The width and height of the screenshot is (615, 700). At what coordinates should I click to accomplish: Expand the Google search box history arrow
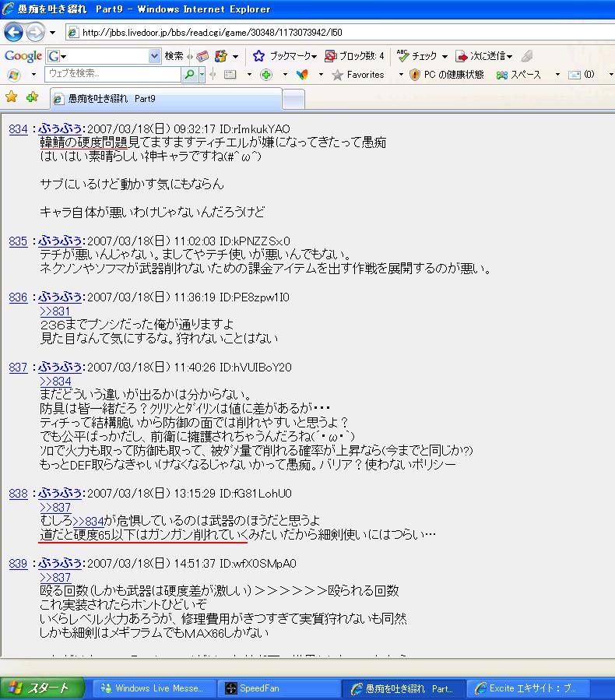point(154,56)
